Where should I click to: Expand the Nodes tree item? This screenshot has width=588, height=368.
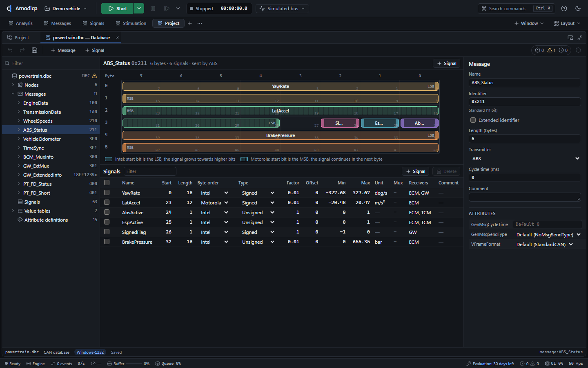(x=13, y=85)
